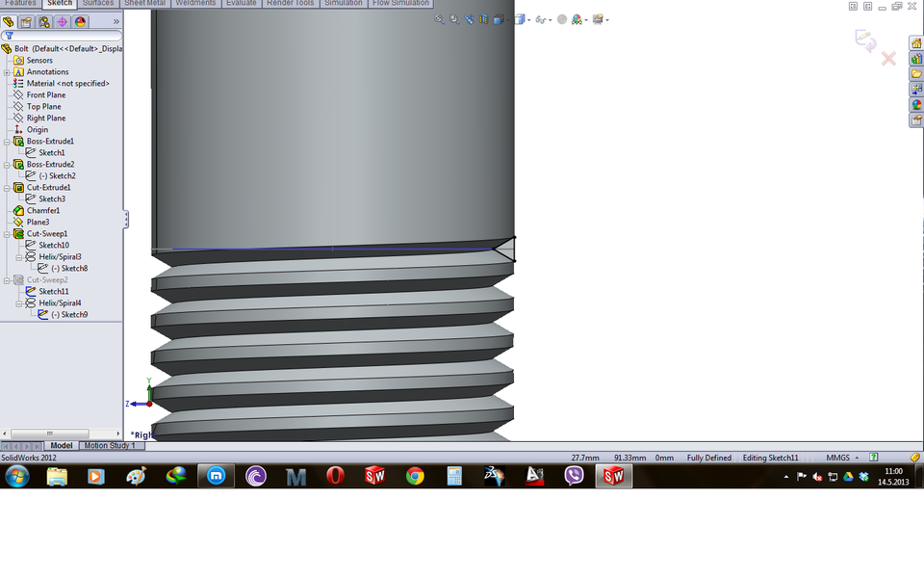Click the Display Style icon
Image resolution: width=924 pixels, height=578 pixels.
pos(520,18)
